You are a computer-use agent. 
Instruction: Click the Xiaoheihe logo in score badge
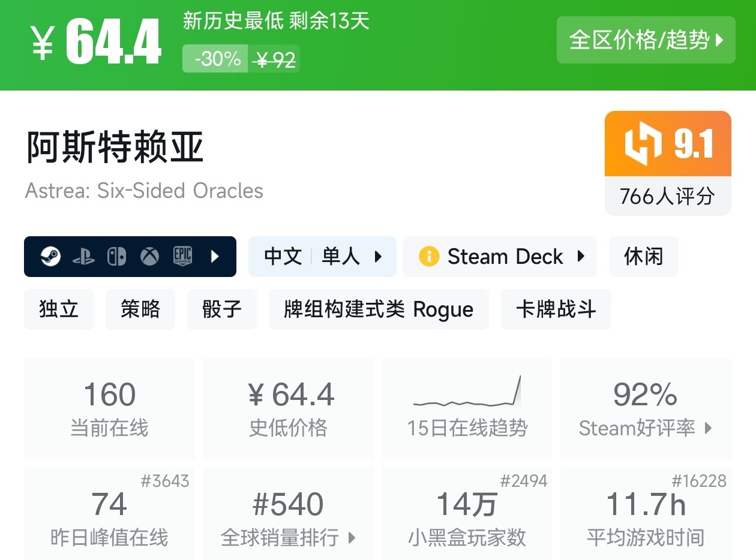coord(643,144)
